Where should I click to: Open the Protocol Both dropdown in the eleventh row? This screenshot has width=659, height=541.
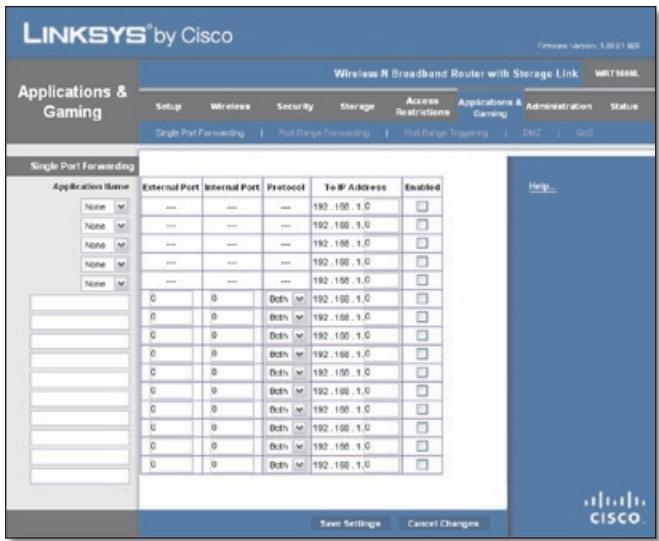click(x=286, y=391)
